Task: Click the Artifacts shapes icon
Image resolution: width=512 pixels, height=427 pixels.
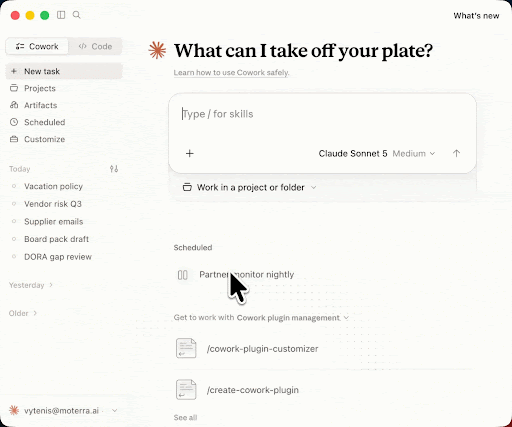Action: [x=14, y=105]
